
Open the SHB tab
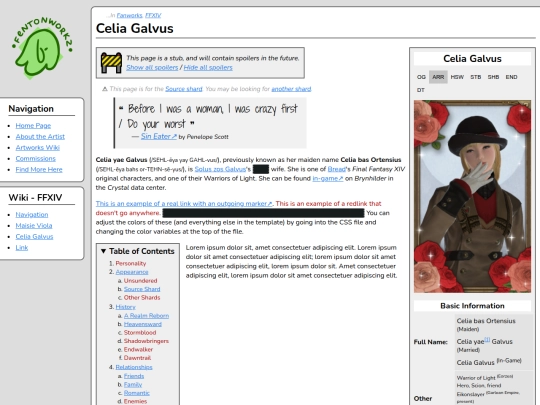click(493, 77)
